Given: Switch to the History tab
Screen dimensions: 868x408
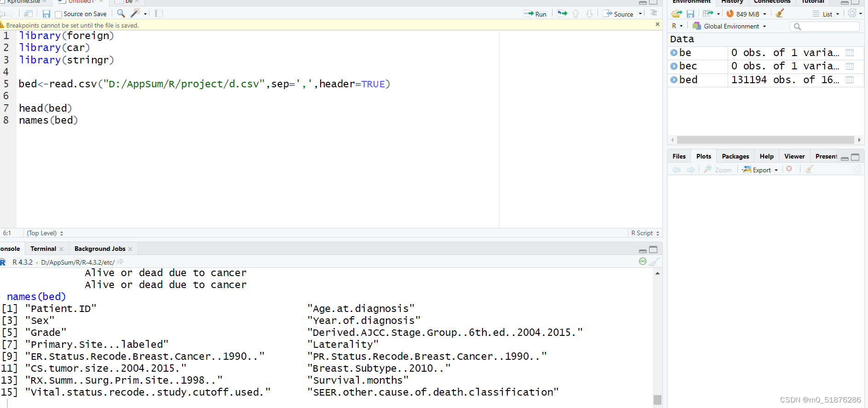Looking at the screenshot, I should [732, 1].
